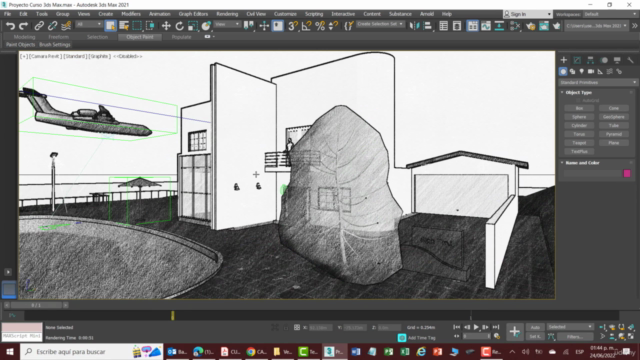The image size is (640, 360).
Task: Toggle the 3D Snaps button
Action: [x=293, y=26]
